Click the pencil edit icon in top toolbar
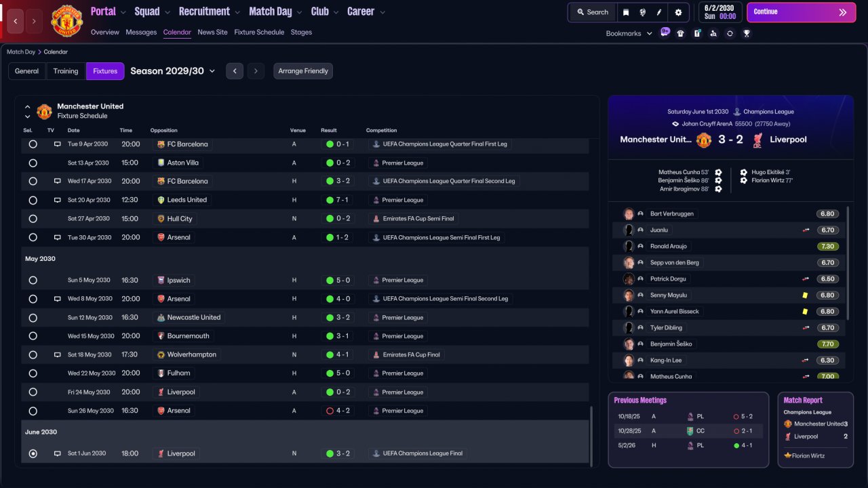Image resolution: width=868 pixels, height=488 pixels. click(659, 12)
